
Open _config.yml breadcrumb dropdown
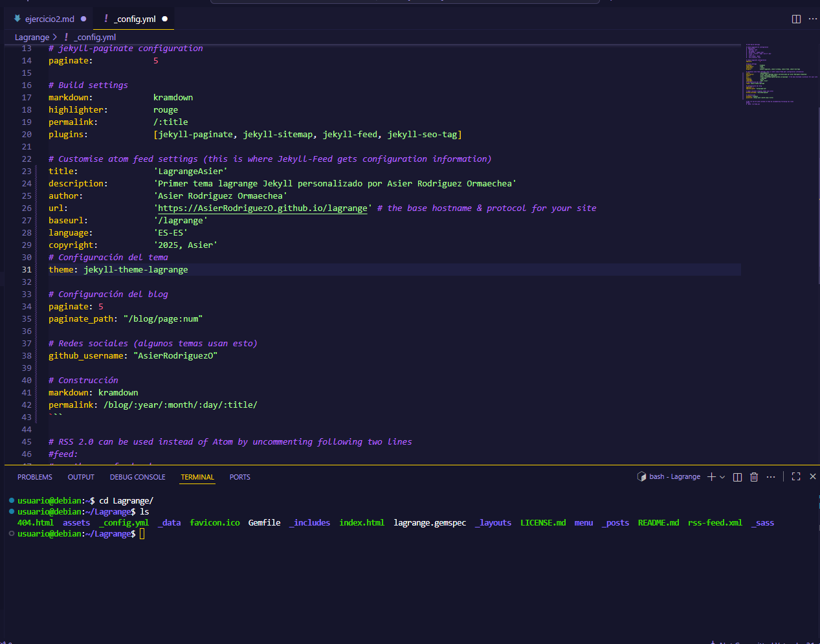click(94, 37)
